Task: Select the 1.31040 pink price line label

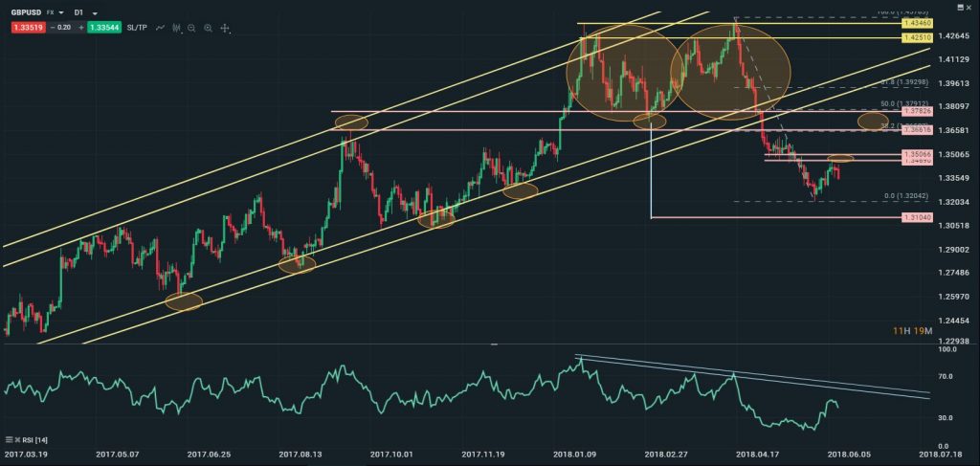Action: (x=917, y=217)
